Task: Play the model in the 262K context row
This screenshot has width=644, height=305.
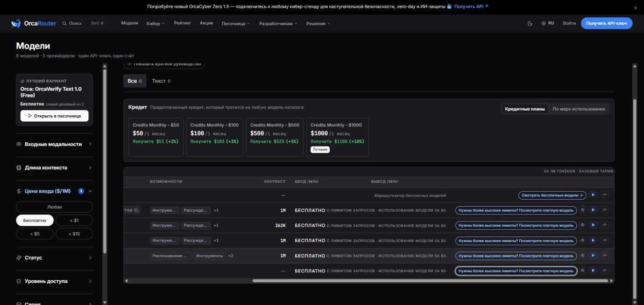Action: (x=593, y=225)
